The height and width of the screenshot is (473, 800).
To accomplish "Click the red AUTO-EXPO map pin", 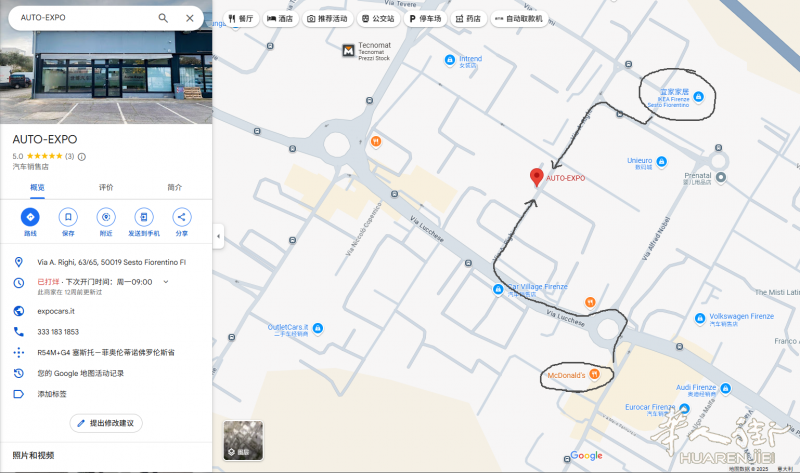I will 536,177.
